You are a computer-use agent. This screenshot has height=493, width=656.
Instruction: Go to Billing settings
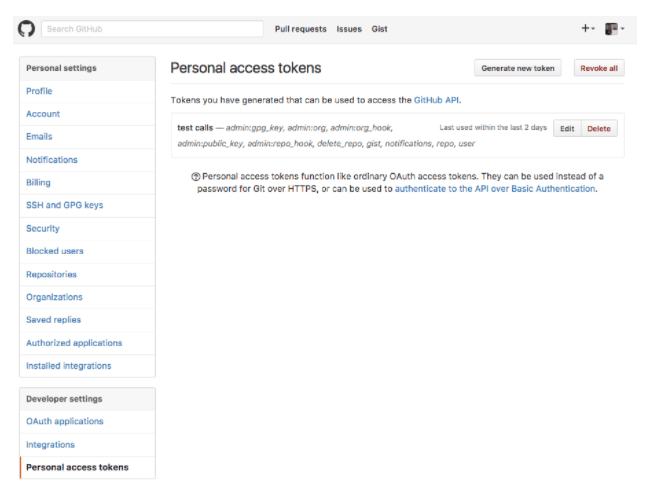87,182
